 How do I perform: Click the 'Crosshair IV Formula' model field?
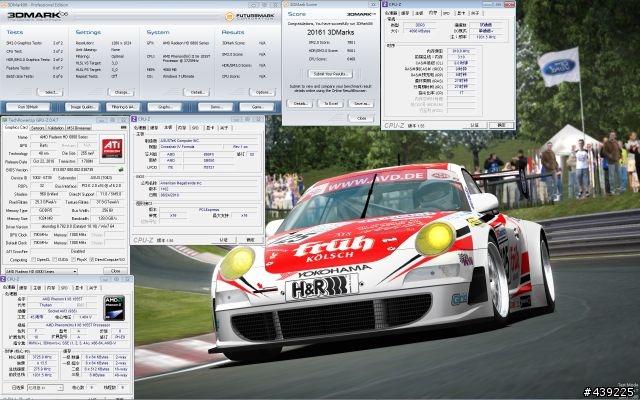[x=191, y=147]
